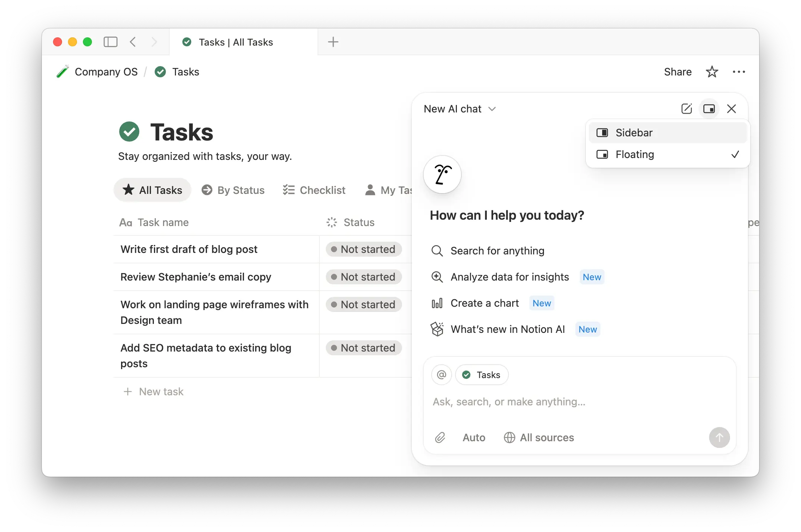
Task: Click the Share button
Action: point(677,72)
